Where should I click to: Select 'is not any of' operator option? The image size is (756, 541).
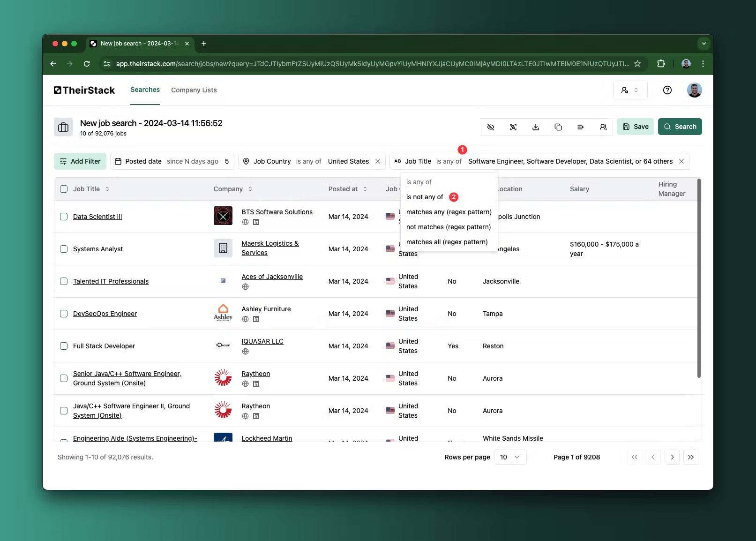(425, 197)
